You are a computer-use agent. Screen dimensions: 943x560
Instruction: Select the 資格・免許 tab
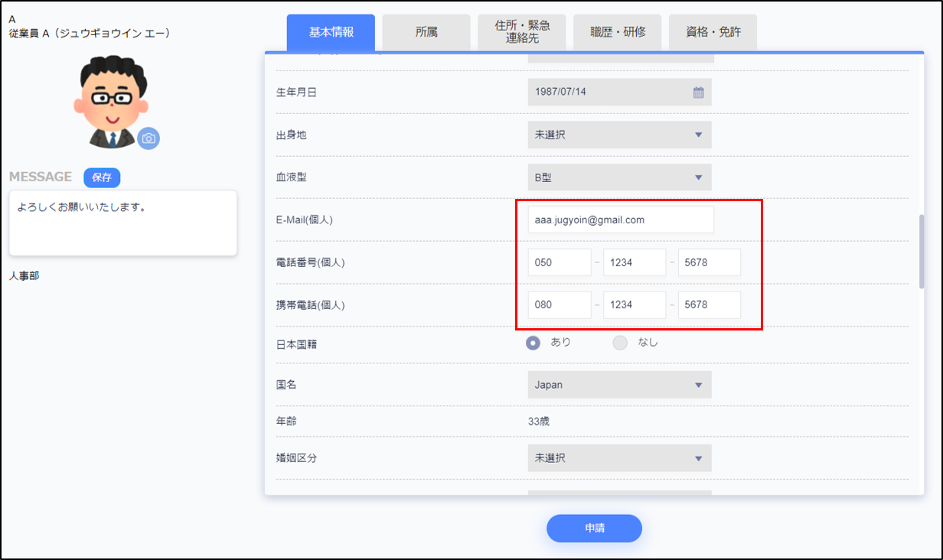click(x=713, y=33)
